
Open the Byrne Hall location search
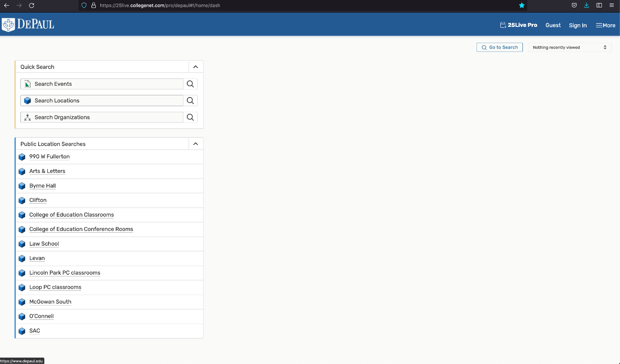point(42,186)
